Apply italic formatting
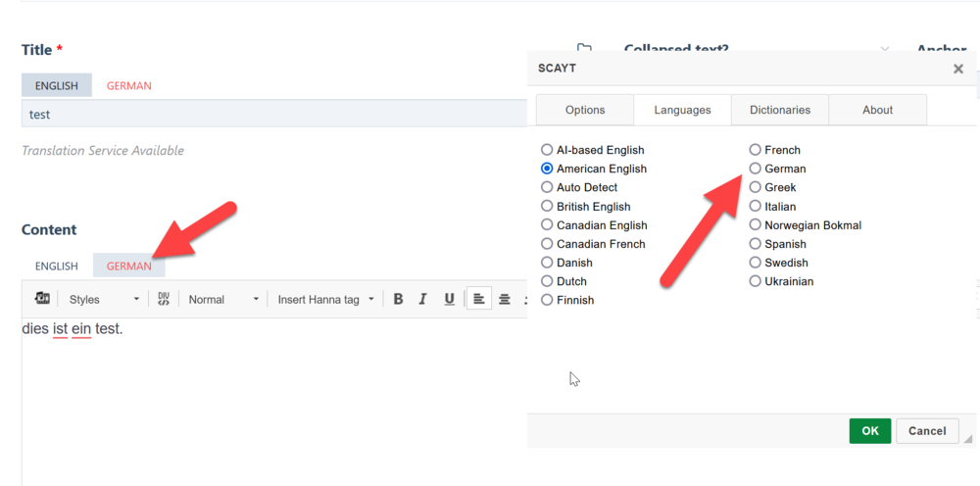 [423, 300]
